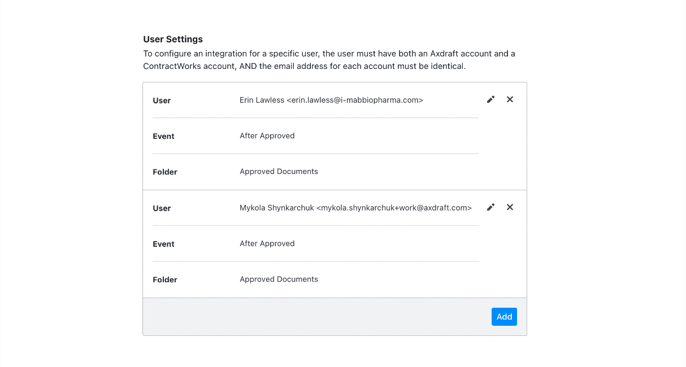Image resolution: width=686 pixels, height=367 pixels.
Task: Click Mykola's Approved Documents folder value
Action: [x=279, y=279]
